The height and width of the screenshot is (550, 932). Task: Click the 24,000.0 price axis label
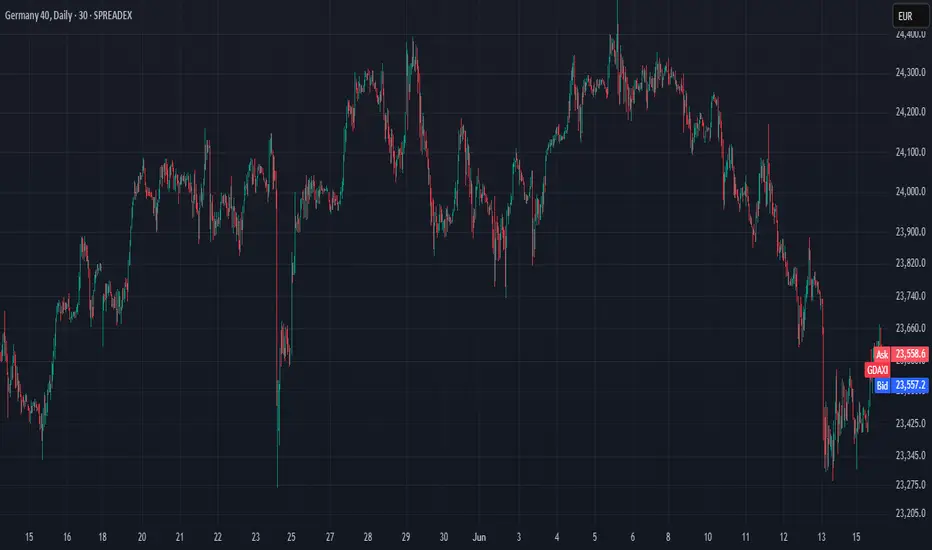(x=911, y=191)
